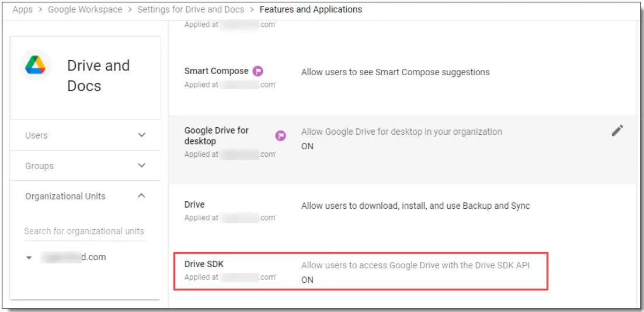Click the ON status under Google Drive for desktop

(307, 146)
